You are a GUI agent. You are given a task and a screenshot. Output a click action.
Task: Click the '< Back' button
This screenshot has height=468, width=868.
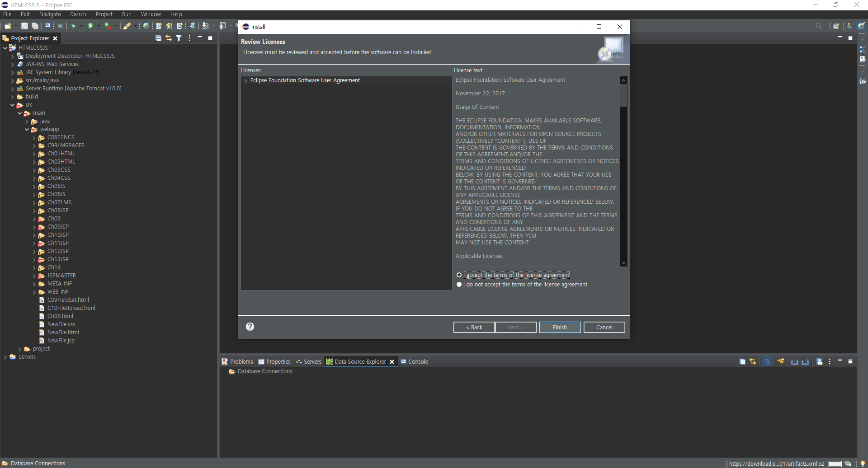pyautogui.click(x=474, y=328)
